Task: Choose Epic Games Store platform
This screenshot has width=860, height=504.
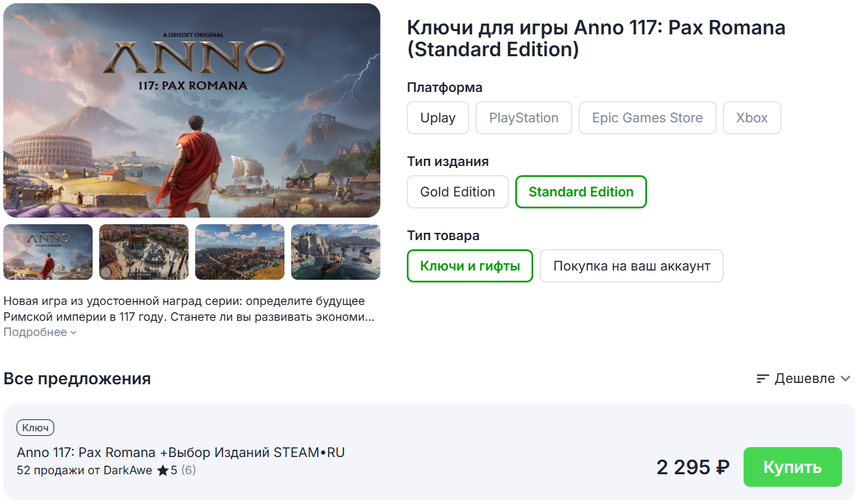Action: 647,118
